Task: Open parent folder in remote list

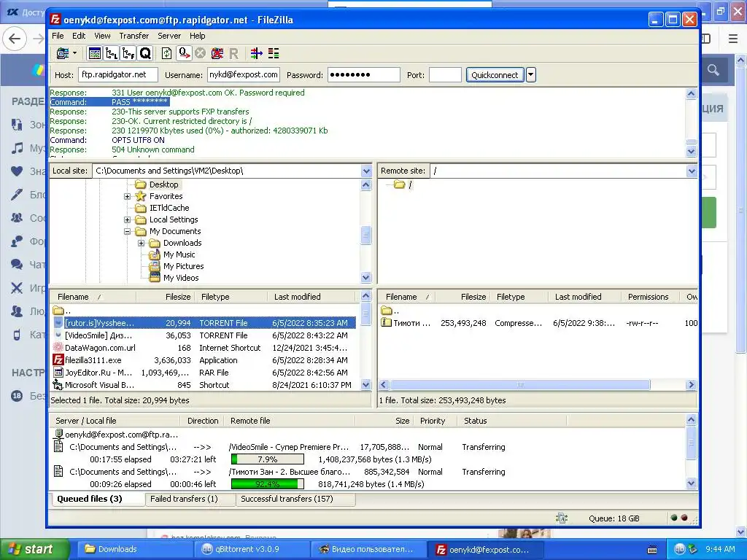Action: point(391,311)
